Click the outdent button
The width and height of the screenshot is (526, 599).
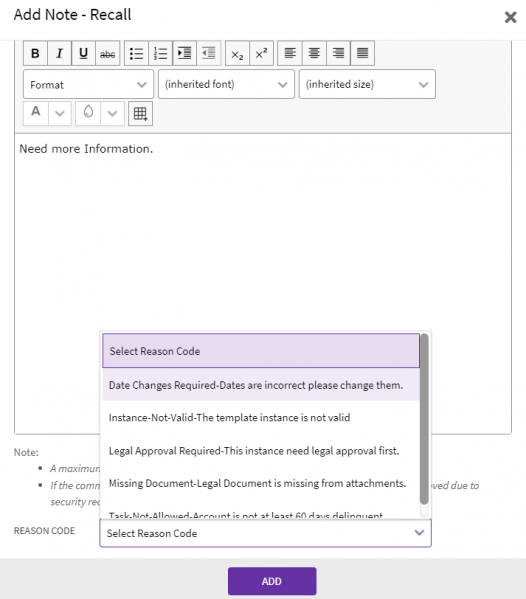pyautogui.click(x=209, y=53)
